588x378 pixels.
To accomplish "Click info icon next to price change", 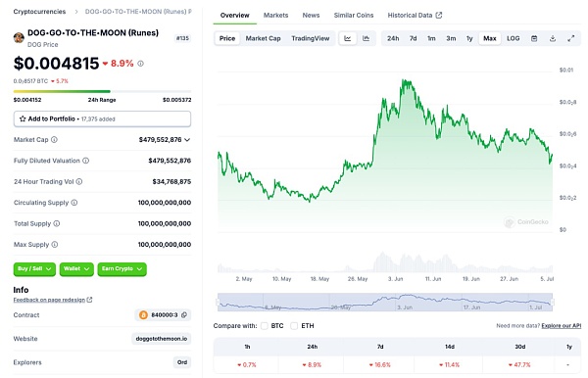I will point(140,64).
